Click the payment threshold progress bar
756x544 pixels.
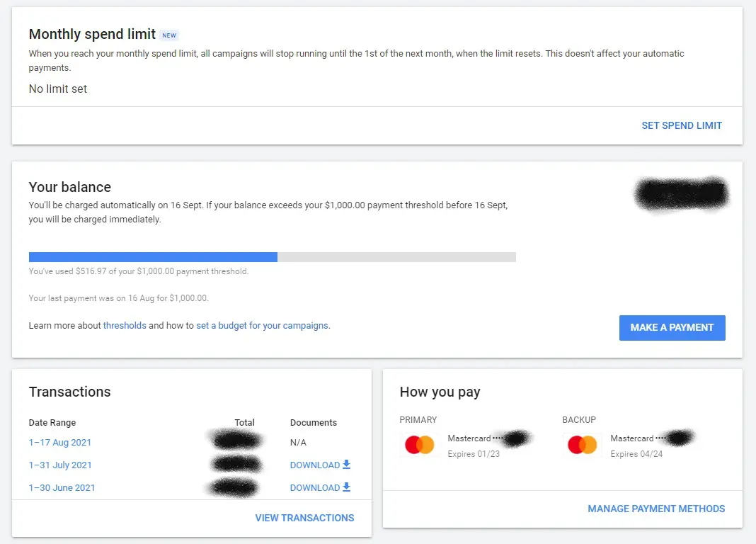272,257
